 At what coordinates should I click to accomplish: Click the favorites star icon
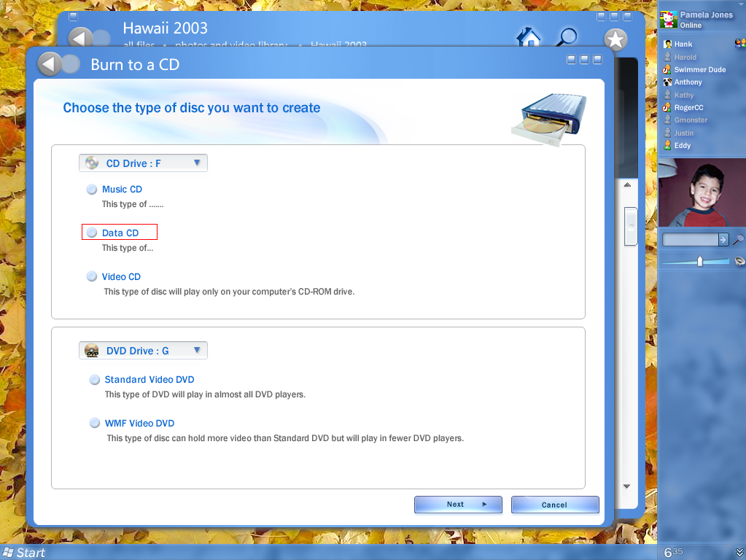point(615,39)
